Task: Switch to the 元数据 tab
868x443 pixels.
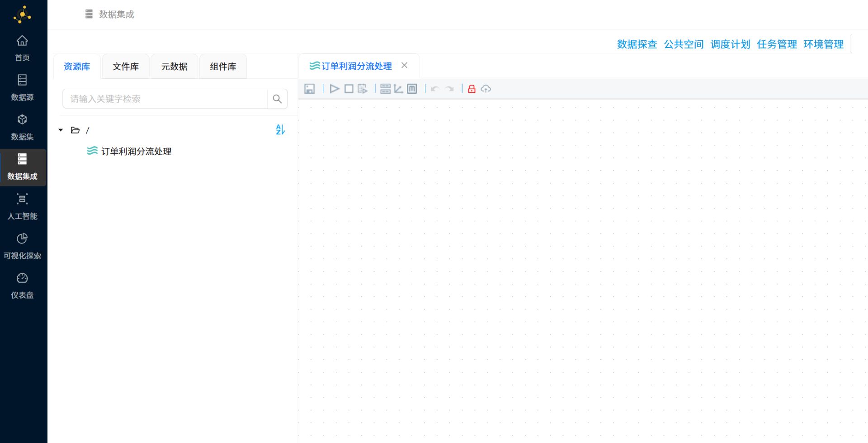Action: (175, 67)
